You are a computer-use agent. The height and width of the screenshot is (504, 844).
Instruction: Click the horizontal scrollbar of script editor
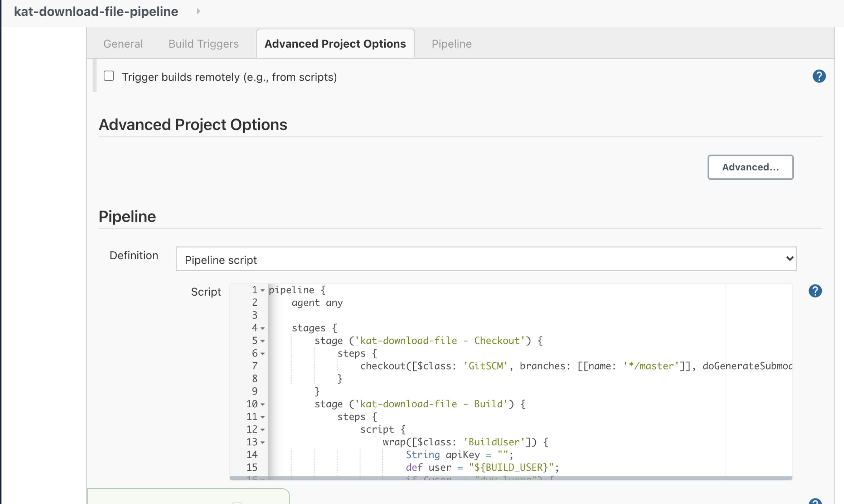click(x=511, y=478)
